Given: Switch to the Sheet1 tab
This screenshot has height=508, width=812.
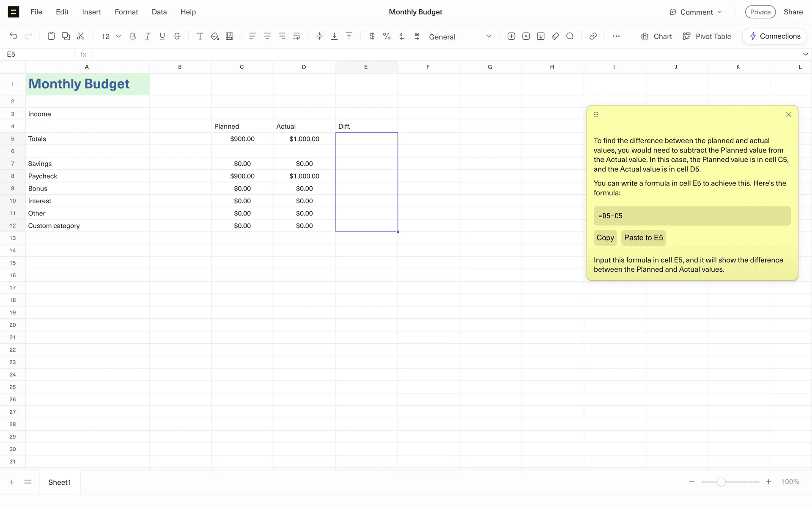Looking at the screenshot, I should (x=60, y=482).
